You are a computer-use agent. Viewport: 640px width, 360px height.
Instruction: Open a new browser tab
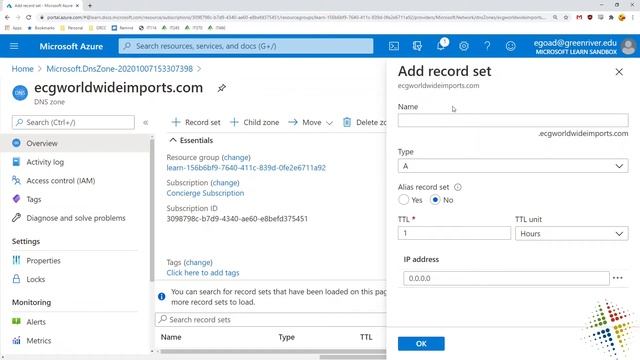tap(90, 5)
